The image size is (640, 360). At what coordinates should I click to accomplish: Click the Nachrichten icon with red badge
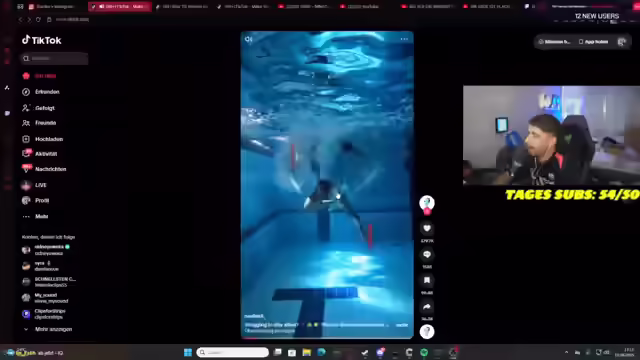(x=27, y=168)
